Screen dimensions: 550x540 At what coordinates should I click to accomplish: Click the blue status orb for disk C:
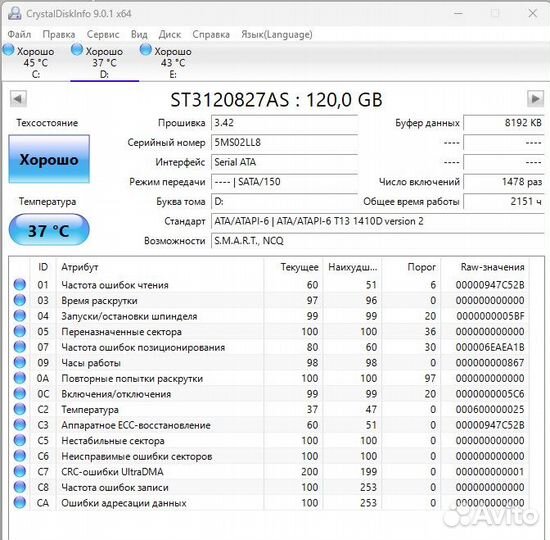point(8,50)
